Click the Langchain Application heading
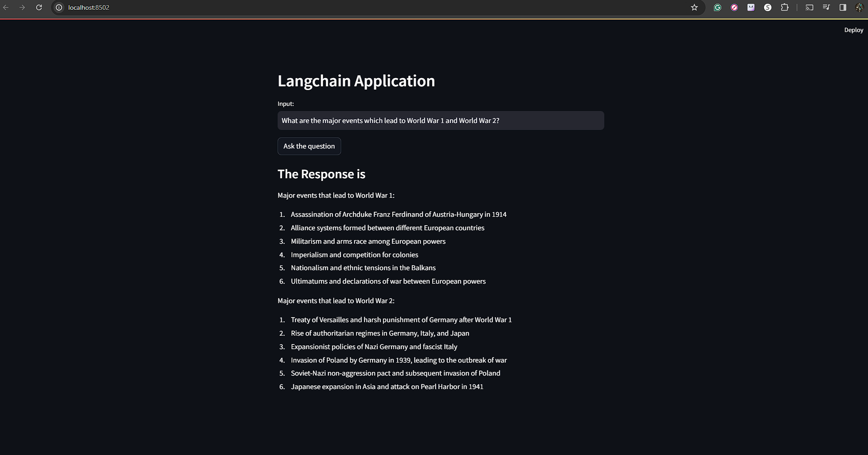This screenshot has height=455, width=868. (x=356, y=81)
